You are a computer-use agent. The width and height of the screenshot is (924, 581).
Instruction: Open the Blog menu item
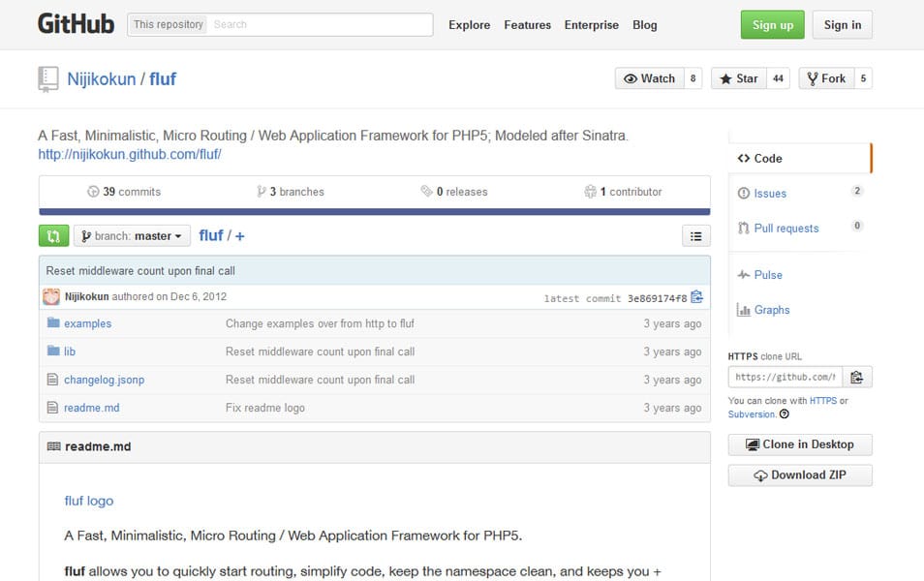[x=645, y=25]
